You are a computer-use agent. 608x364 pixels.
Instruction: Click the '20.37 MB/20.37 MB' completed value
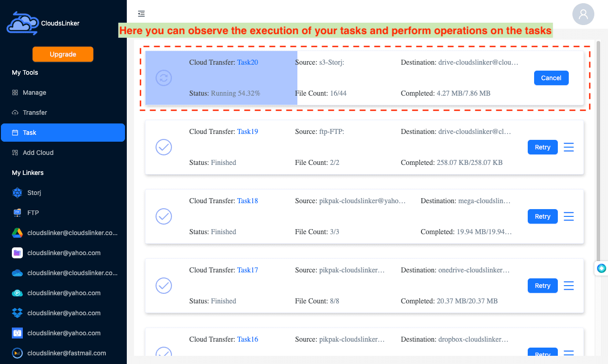coord(467,301)
